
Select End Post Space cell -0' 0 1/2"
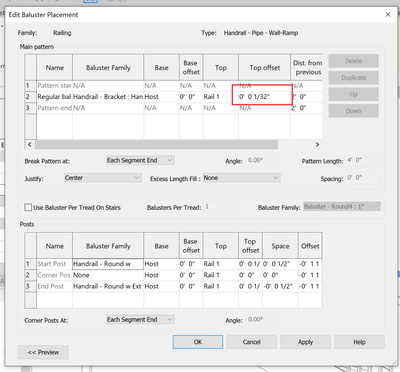[280, 286]
